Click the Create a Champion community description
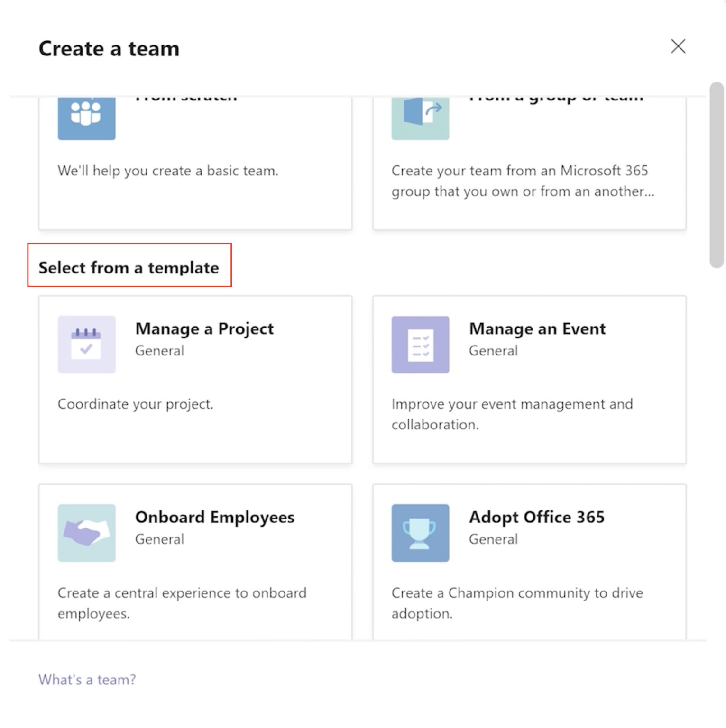This screenshot has height=728, width=726. click(x=516, y=602)
